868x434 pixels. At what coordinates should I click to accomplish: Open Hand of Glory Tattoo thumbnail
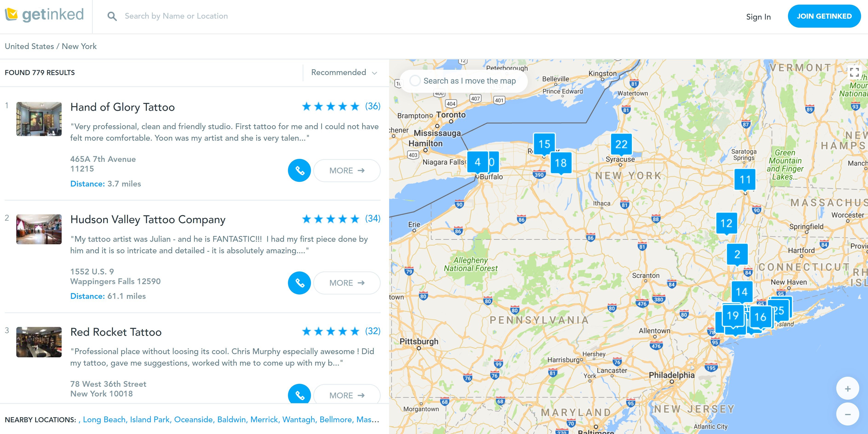point(39,119)
